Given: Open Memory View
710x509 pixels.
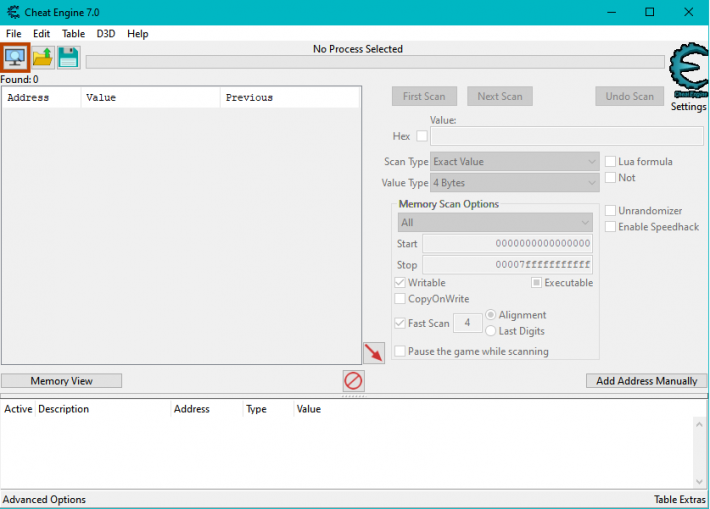Looking at the screenshot, I should pyautogui.click(x=62, y=381).
